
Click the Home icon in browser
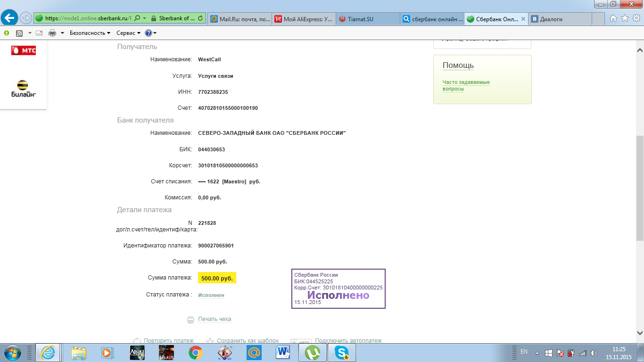coord(613,18)
